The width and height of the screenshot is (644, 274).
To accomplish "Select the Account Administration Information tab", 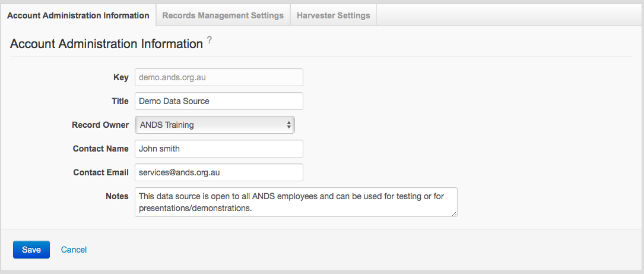I will (x=78, y=15).
